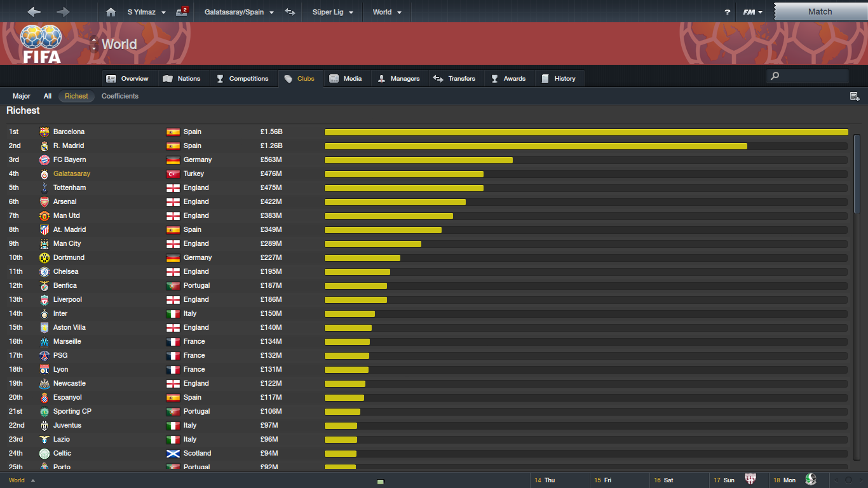868x488 pixels.
Task: Open the FM menu dropdown
Action: [x=752, y=12]
